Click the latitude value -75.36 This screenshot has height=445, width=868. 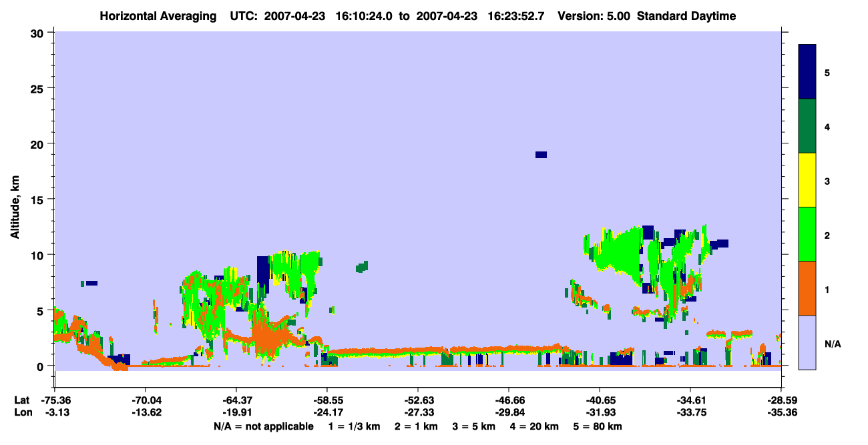(55, 400)
